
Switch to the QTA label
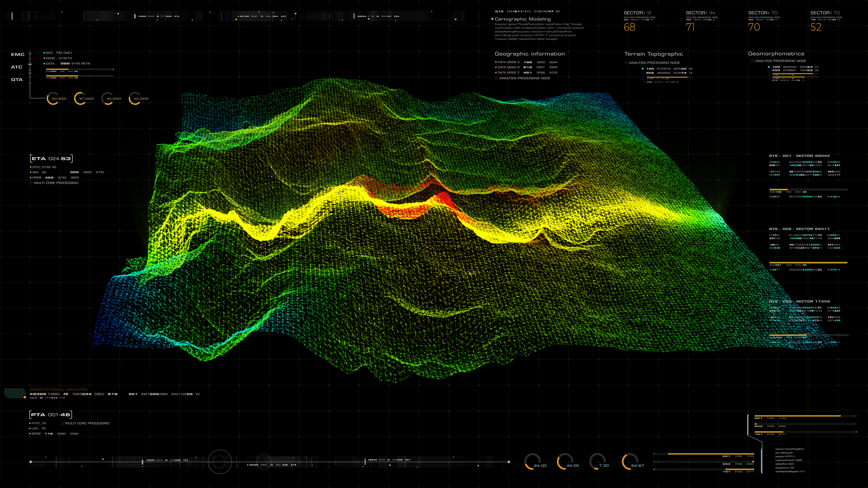[17, 80]
